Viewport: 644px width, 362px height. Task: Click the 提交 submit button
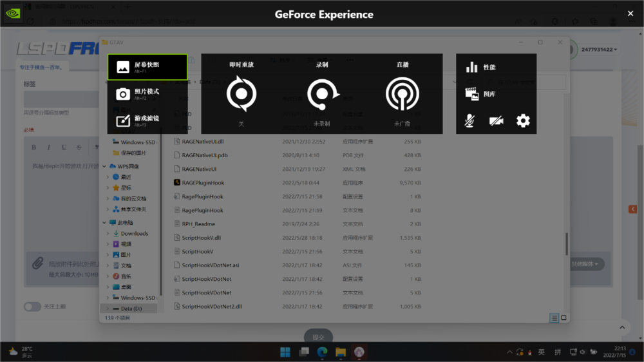tap(318, 337)
